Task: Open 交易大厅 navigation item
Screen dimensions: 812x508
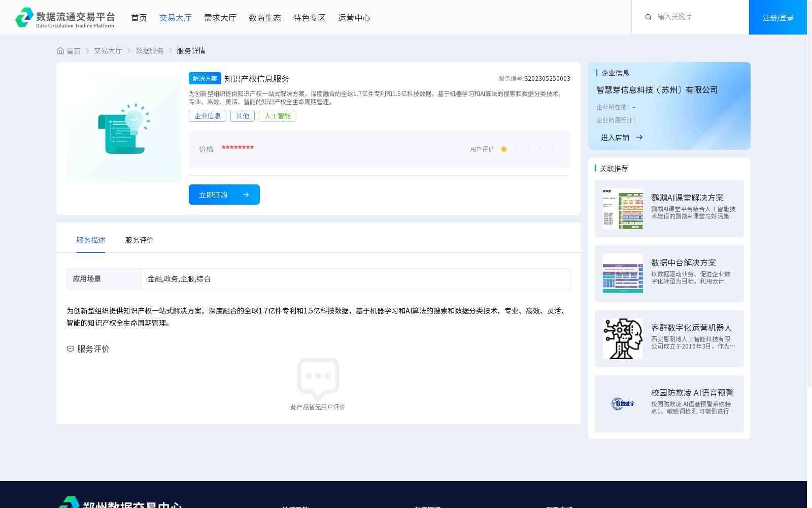Action: click(x=176, y=18)
